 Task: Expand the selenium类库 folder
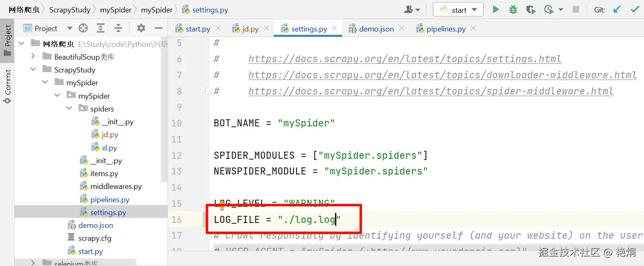coord(34,263)
